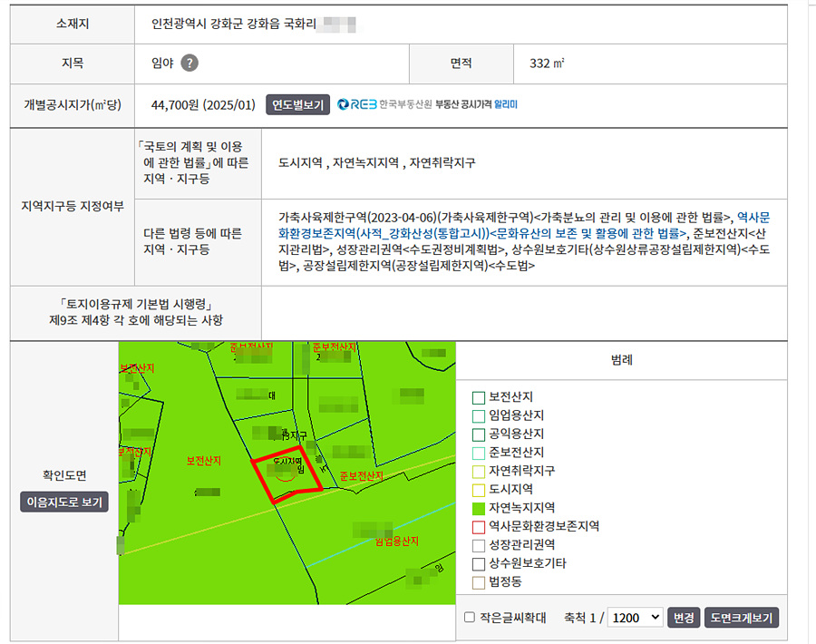Click the 변경 button to apply scale
The width and height of the screenshot is (816, 644).
(x=683, y=618)
